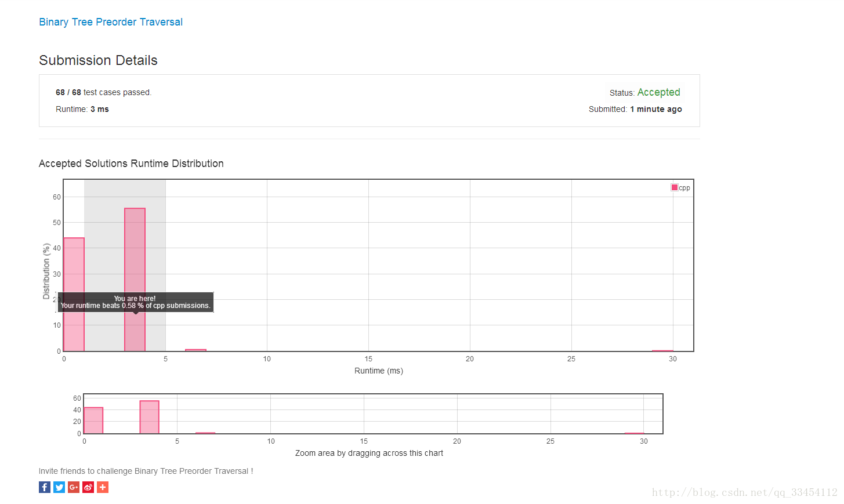Image resolution: width=844 pixels, height=504 pixels.
Task: Share via the Google Plus icon
Action: [x=74, y=487]
